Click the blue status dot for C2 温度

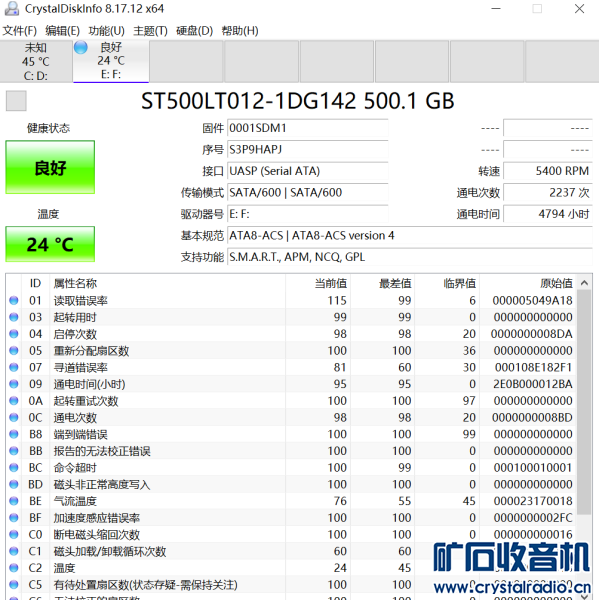coord(14,568)
